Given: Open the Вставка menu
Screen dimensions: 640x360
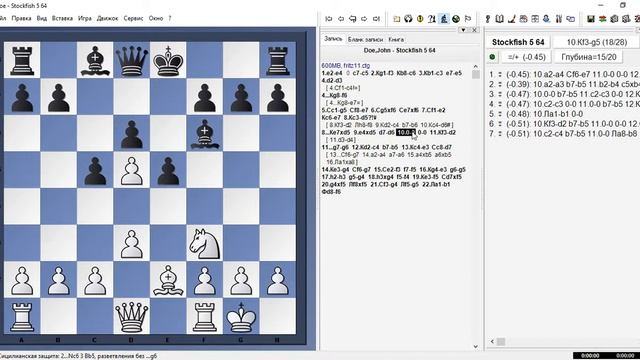Looking at the screenshot, I should click(62, 18).
